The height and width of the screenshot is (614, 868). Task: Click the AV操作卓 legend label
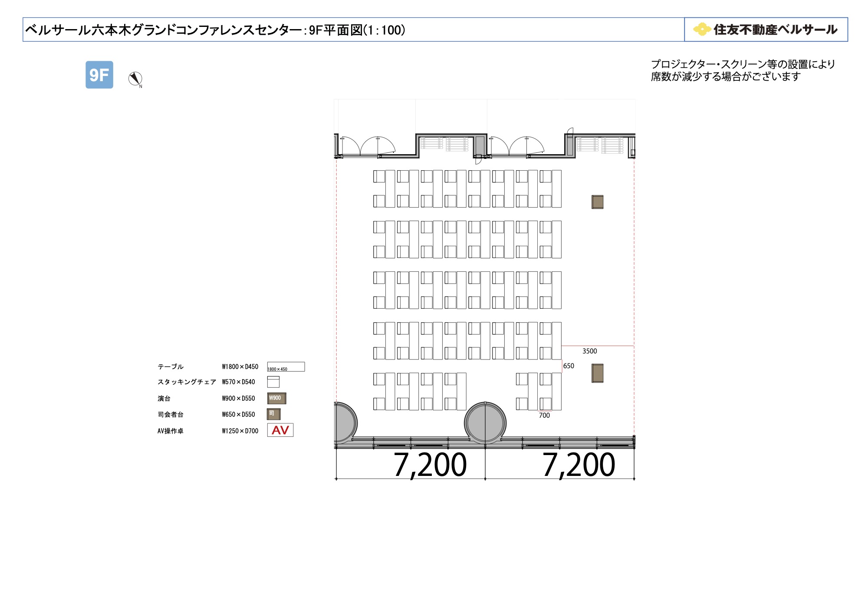tap(171, 431)
